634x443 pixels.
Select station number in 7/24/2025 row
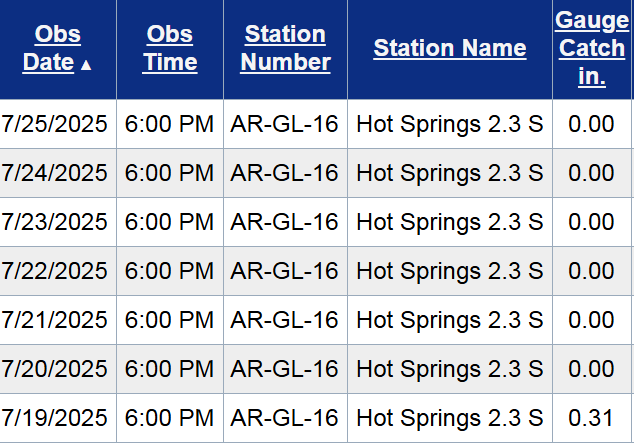285,173
